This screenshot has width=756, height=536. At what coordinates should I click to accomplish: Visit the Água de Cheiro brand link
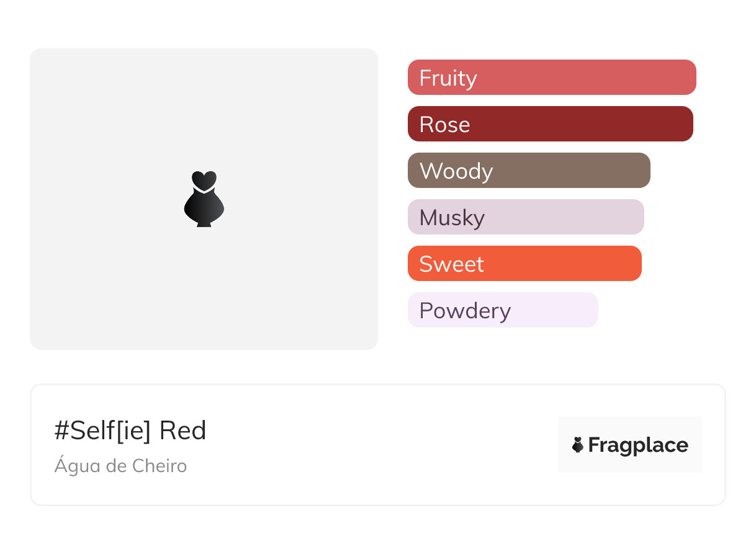(x=120, y=466)
